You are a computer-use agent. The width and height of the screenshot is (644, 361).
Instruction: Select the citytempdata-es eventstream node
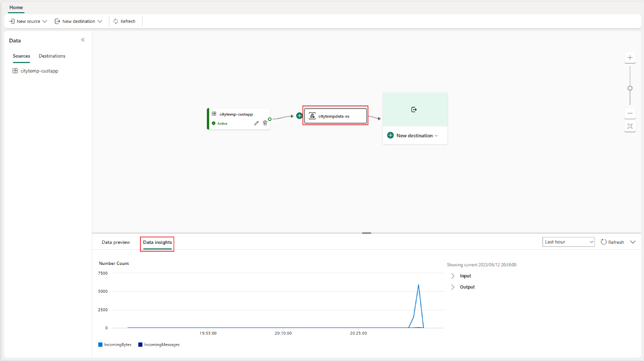point(335,116)
